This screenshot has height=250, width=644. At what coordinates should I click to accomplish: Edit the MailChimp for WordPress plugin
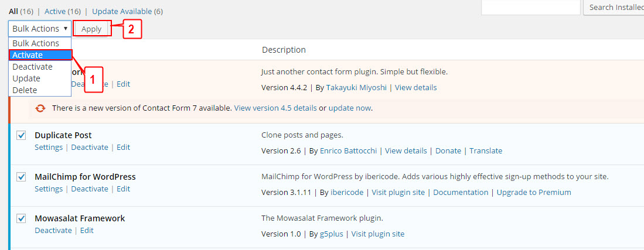point(123,189)
